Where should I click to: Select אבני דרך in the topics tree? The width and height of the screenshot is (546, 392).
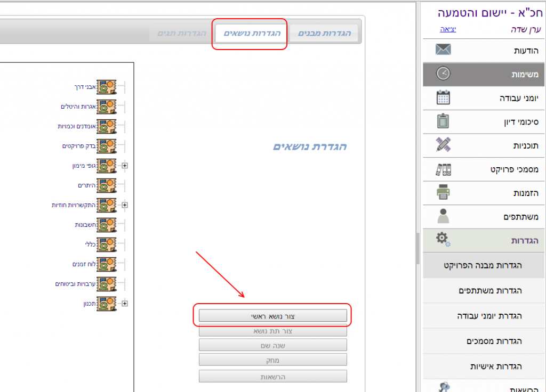coord(85,87)
